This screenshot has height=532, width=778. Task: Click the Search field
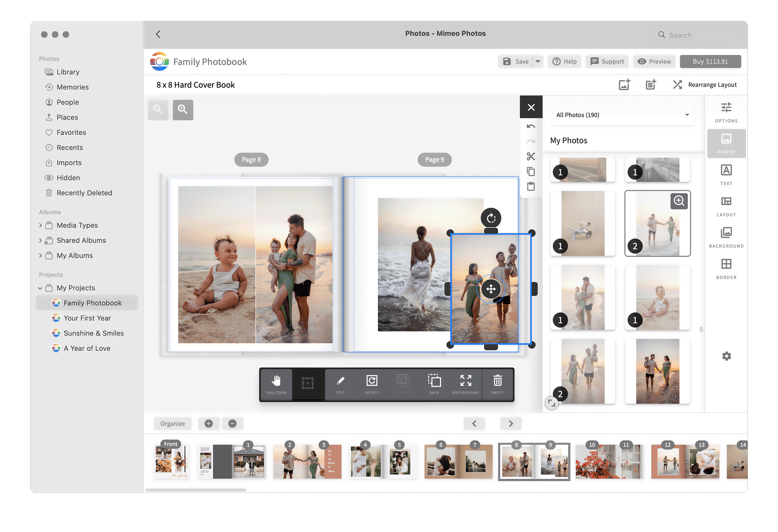pyautogui.click(x=696, y=35)
